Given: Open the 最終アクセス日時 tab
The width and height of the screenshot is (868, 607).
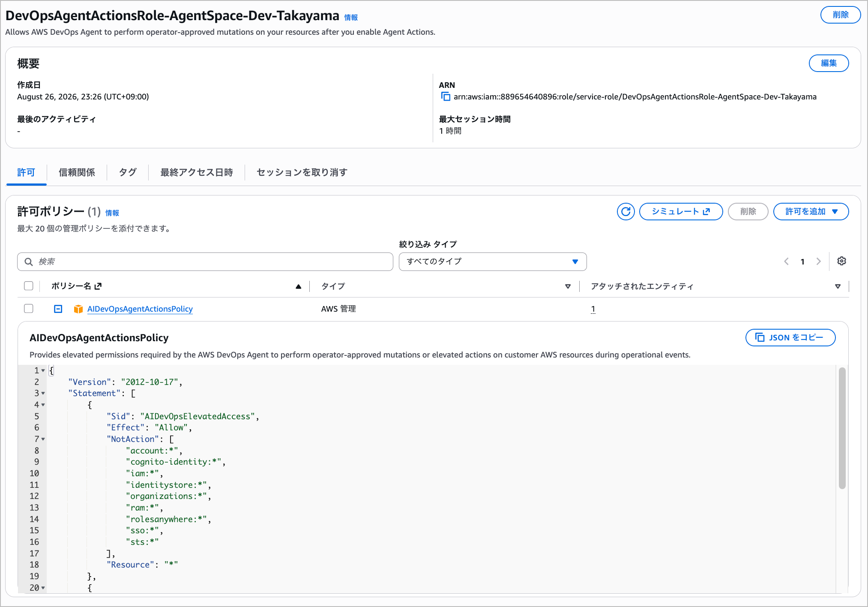Looking at the screenshot, I should click(197, 172).
